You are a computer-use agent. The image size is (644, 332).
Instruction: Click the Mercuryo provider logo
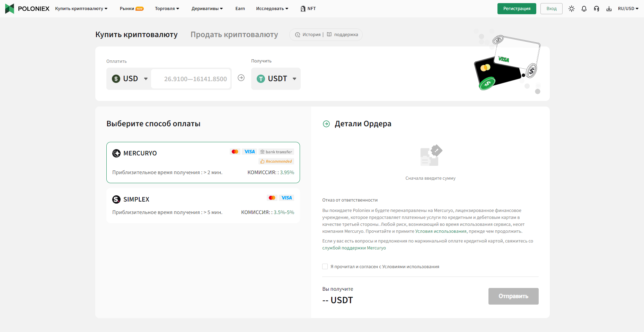point(116,153)
